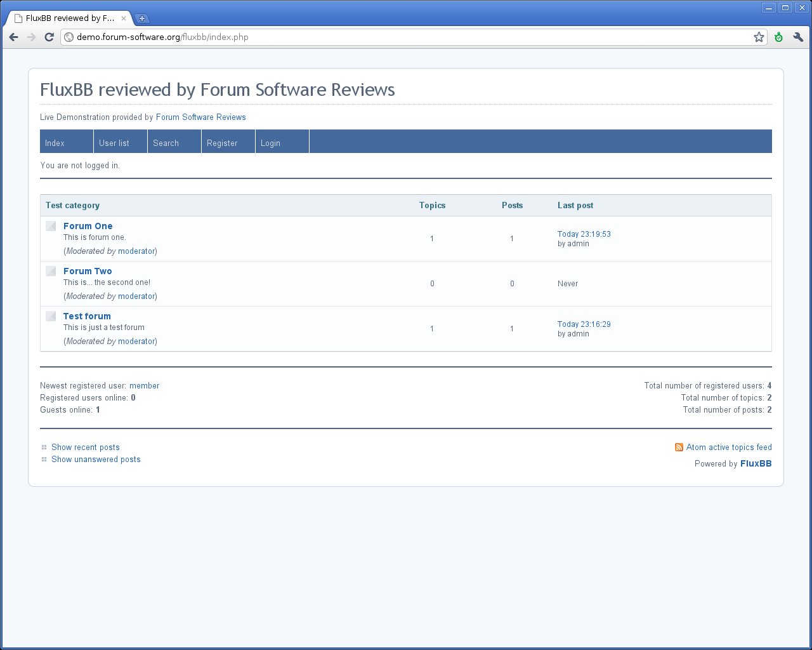Go back with the browser back arrow
Viewport: 812px width, 650px height.
(14, 37)
